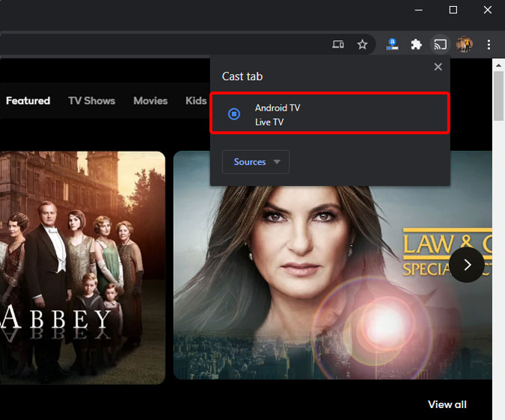Click the scrollbar up arrow
The width and height of the screenshot is (505, 420).
(x=498, y=65)
